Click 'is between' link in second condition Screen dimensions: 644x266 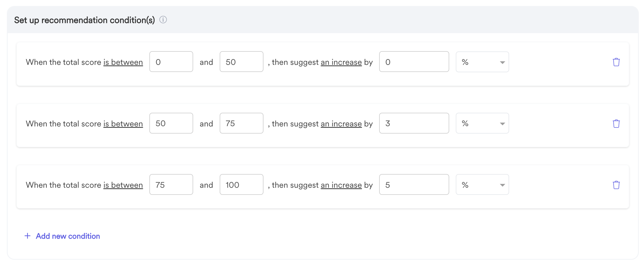pyautogui.click(x=123, y=124)
